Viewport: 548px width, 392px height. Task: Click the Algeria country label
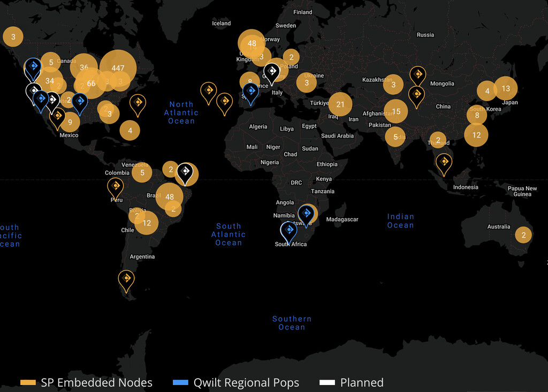click(258, 127)
